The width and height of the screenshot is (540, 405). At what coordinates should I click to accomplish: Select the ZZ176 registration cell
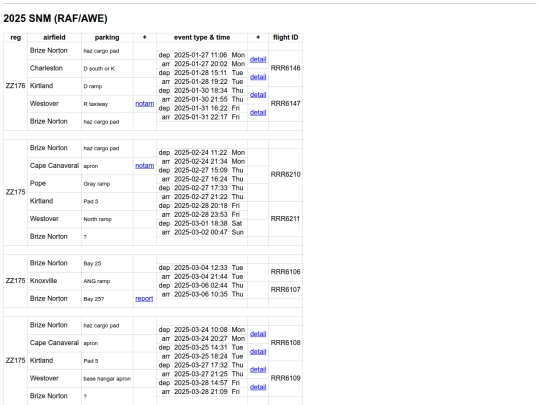(15, 86)
